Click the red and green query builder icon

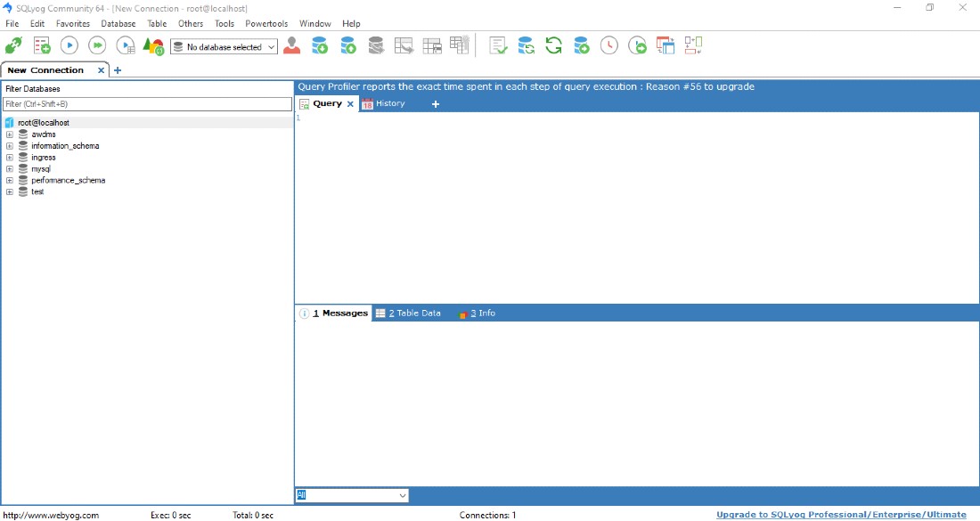pos(693,45)
